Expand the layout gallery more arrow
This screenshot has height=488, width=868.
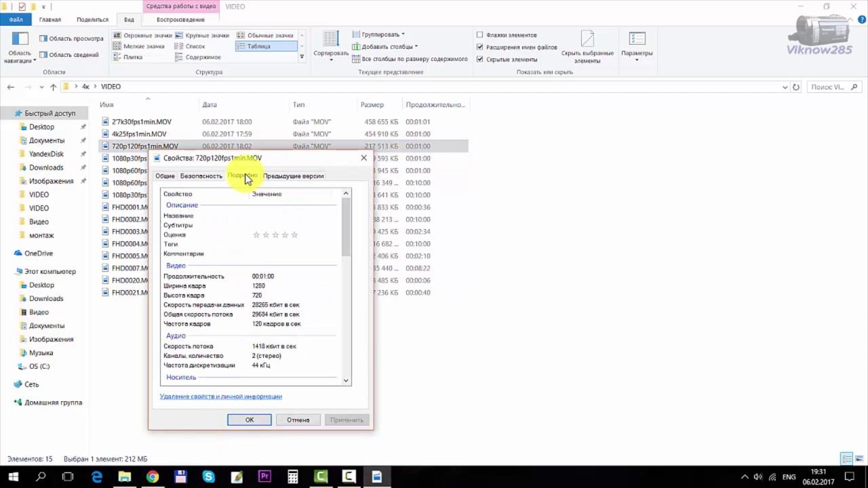(x=302, y=57)
